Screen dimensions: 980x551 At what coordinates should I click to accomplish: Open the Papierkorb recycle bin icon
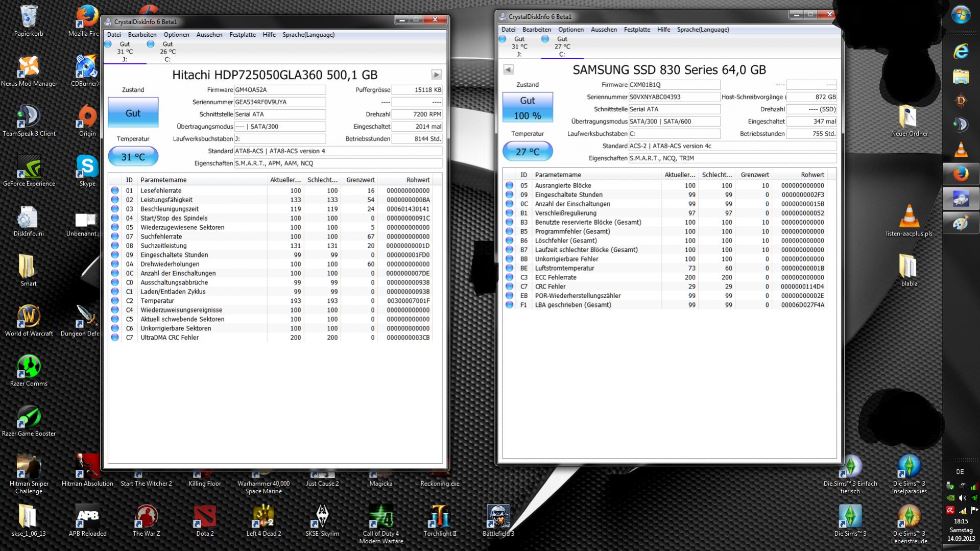[x=29, y=20]
